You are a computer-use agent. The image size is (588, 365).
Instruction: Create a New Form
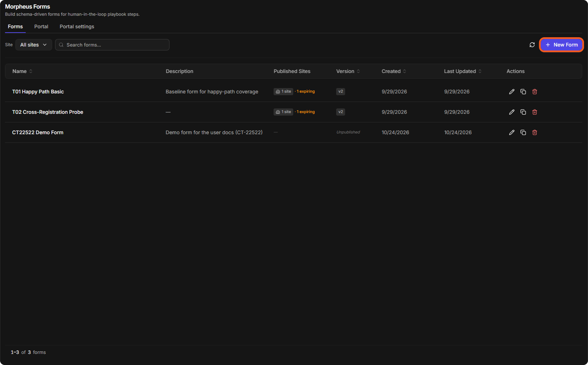pos(562,45)
